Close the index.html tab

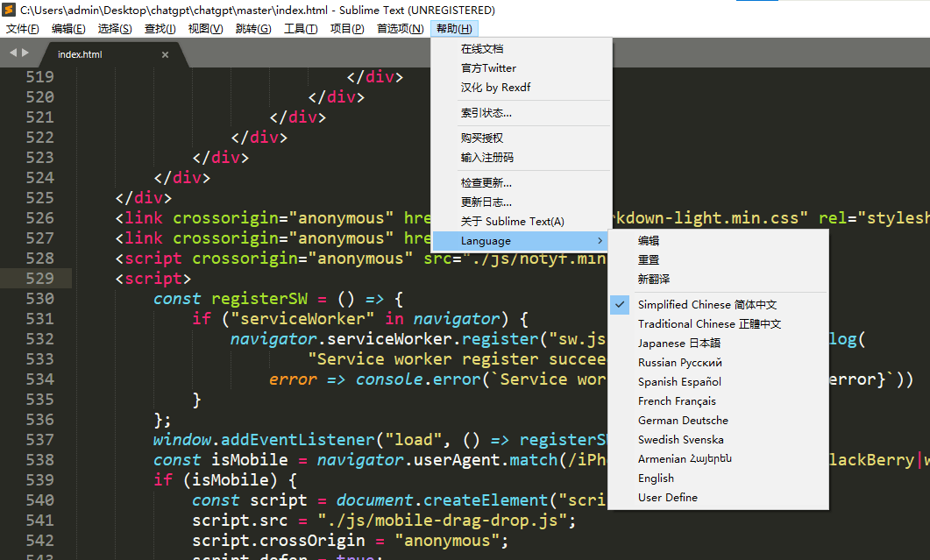(165, 54)
